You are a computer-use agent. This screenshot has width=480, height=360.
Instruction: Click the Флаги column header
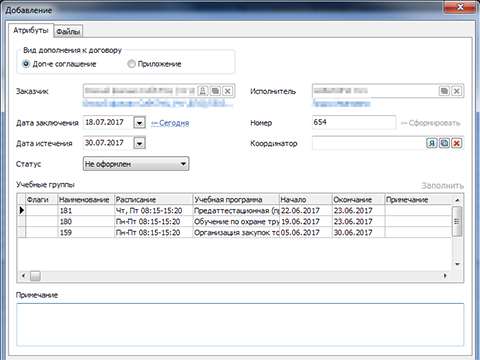(x=42, y=199)
